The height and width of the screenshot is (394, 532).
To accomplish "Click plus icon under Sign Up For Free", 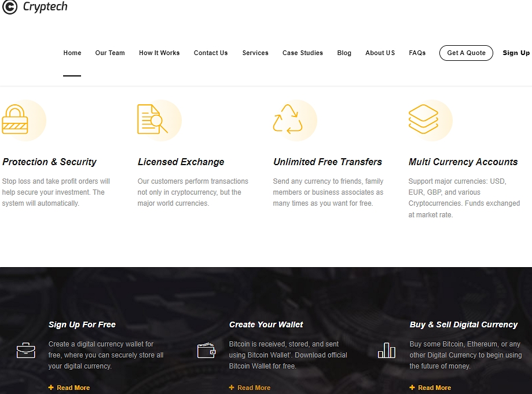I will [x=51, y=388].
